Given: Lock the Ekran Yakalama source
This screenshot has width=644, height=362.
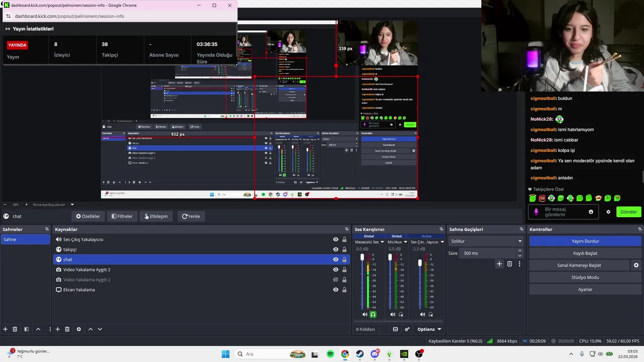Looking at the screenshot, I should [x=345, y=290].
